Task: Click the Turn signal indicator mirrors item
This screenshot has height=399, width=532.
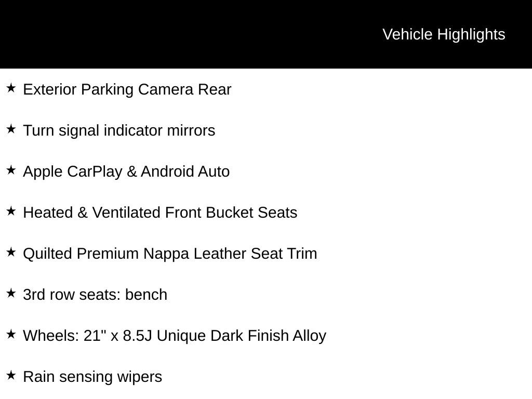Action: (x=119, y=130)
